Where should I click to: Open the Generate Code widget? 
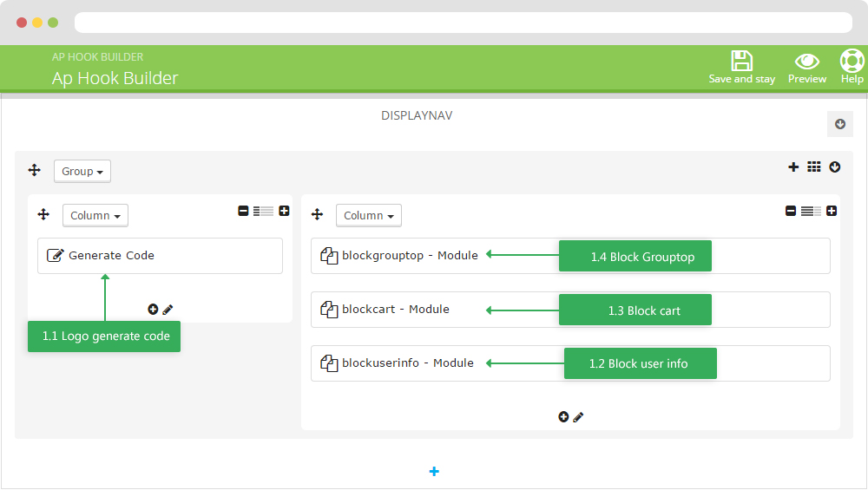(x=160, y=256)
